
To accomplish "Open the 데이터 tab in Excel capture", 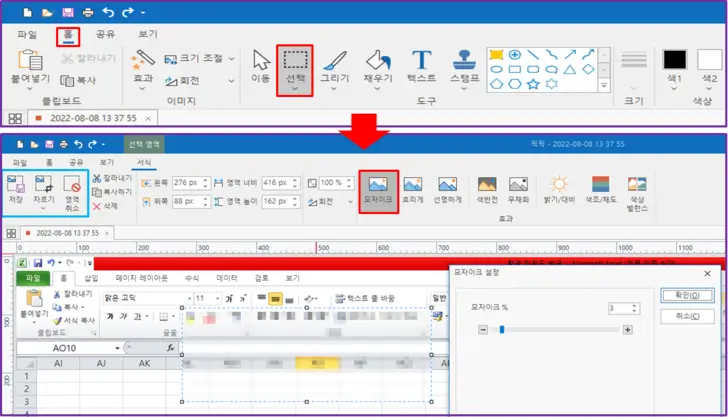I will coord(227,278).
